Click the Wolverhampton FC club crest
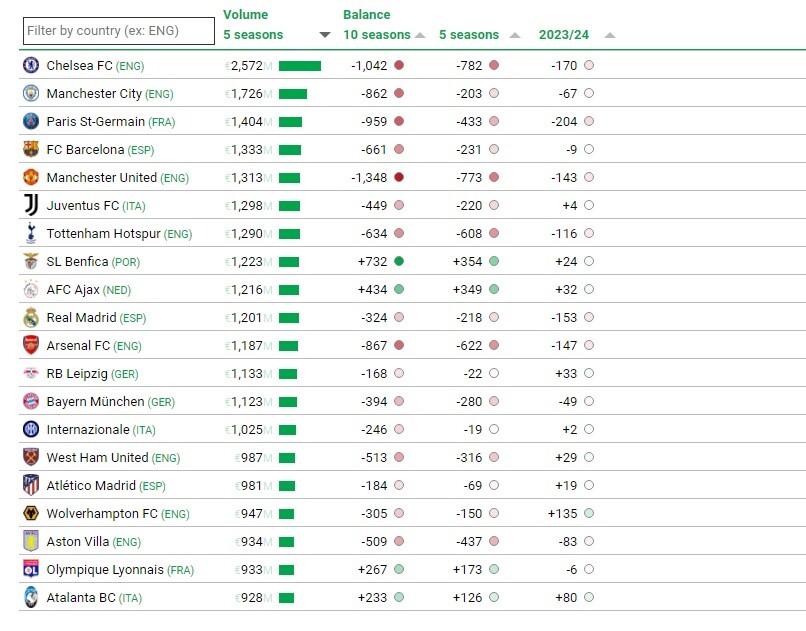Viewport: 806px width, 631px height. tap(31, 513)
